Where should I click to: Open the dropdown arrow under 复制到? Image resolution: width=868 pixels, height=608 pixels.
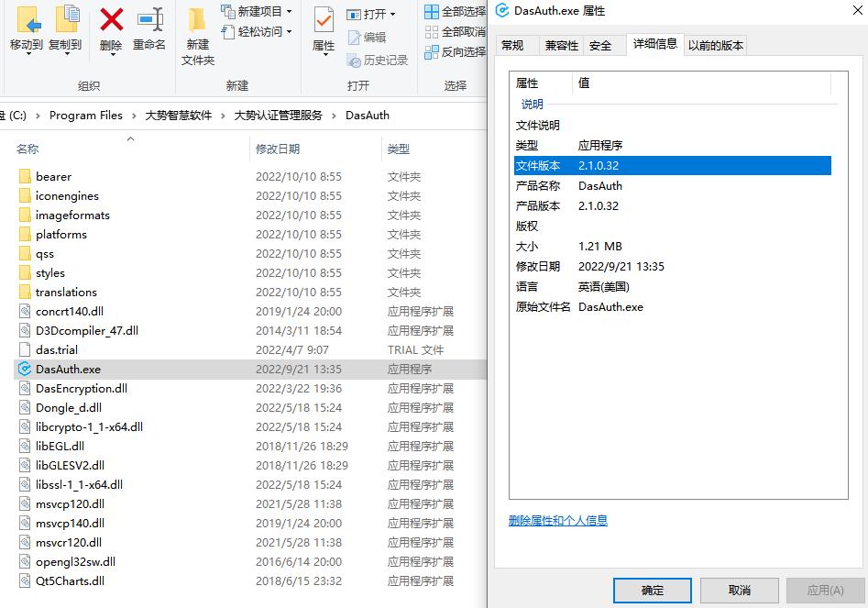point(66,54)
